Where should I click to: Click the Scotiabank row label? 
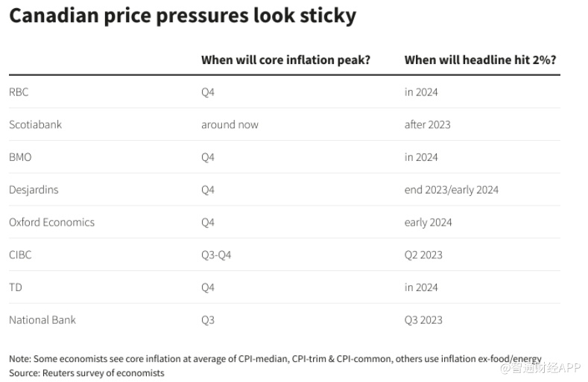35,124
